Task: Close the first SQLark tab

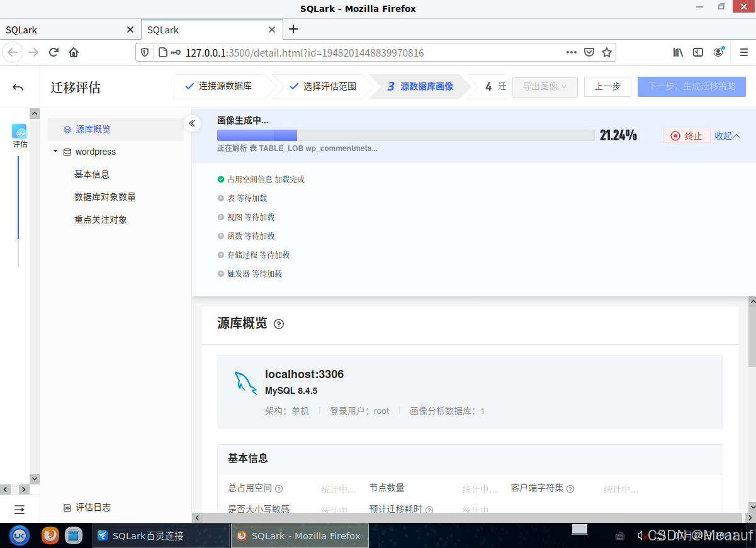Action: pyautogui.click(x=130, y=30)
